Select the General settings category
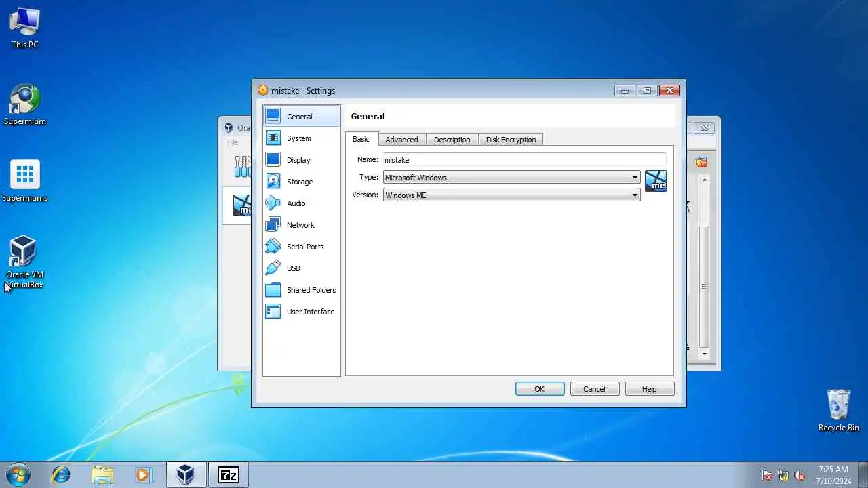The width and height of the screenshot is (868, 488). [302, 117]
